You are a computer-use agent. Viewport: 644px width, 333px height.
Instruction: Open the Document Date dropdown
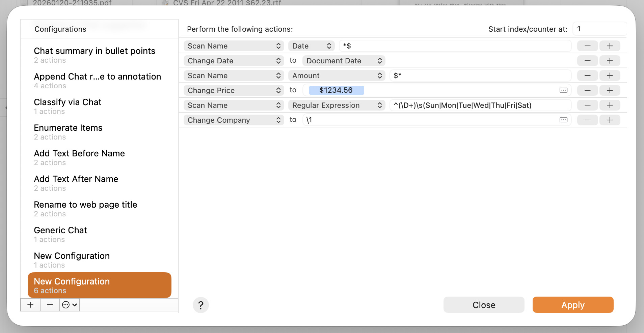coord(344,61)
